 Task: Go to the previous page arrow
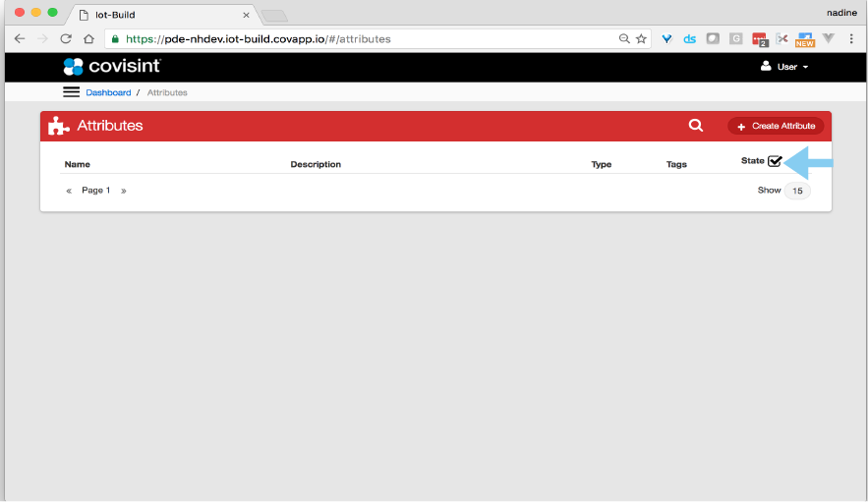tap(69, 191)
